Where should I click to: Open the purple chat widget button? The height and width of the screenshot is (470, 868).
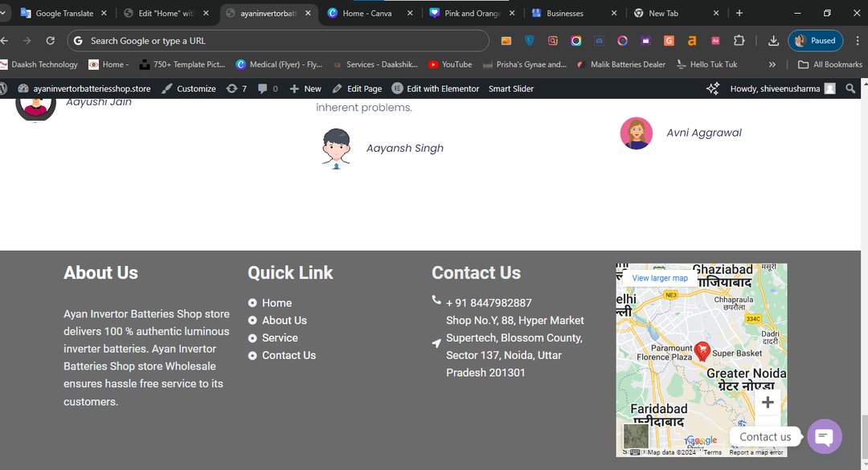[x=824, y=436]
